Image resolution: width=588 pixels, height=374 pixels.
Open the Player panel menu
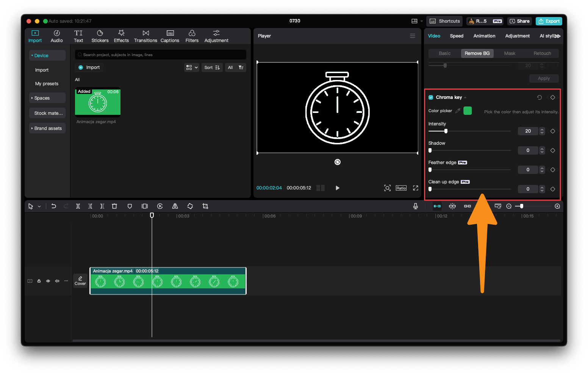[x=413, y=36]
